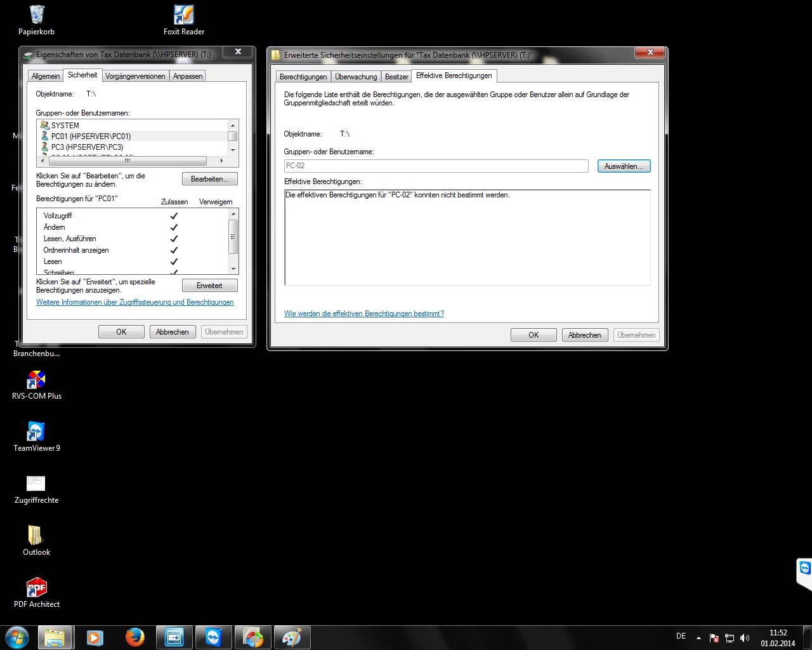Open the Besitzer tab
The width and height of the screenshot is (812, 650).
(x=396, y=77)
